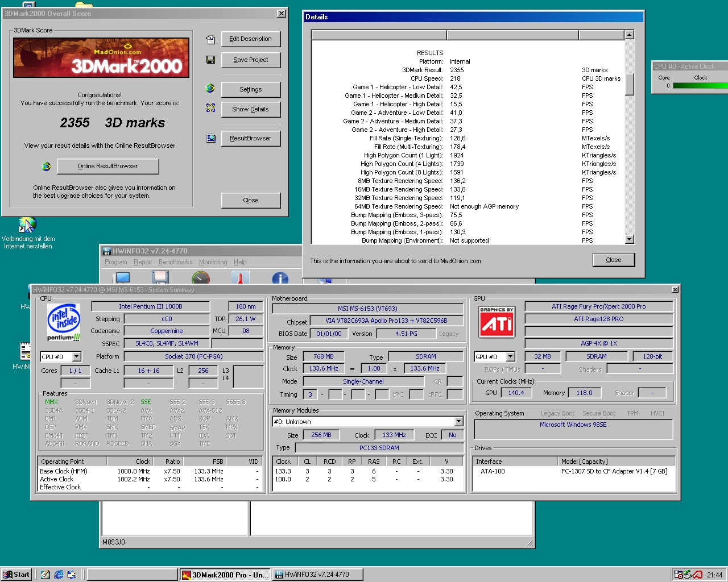Open the Monitoring menu in HWiNFO32
Screen dimensions: 728x582
tap(213, 262)
